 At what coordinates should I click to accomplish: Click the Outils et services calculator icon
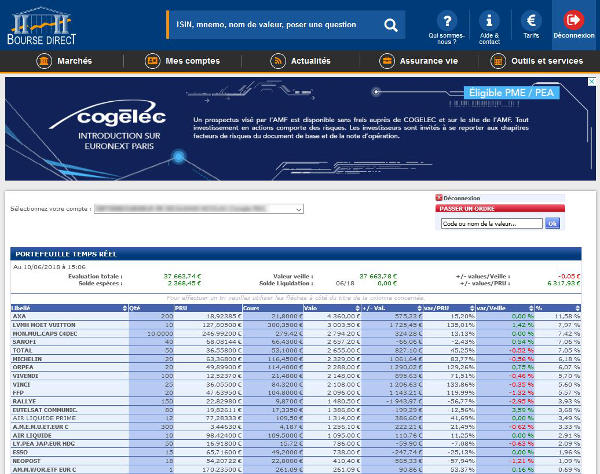point(498,61)
